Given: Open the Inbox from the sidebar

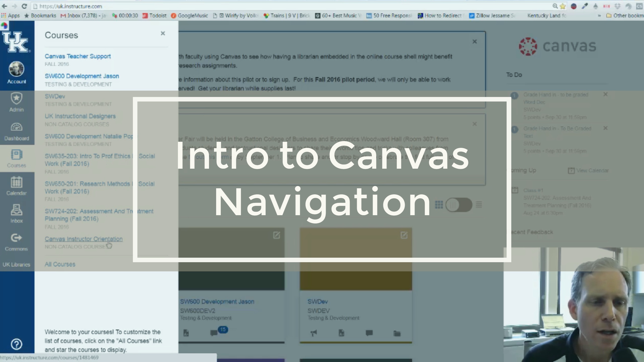Looking at the screenshot, I should (16, 213).
